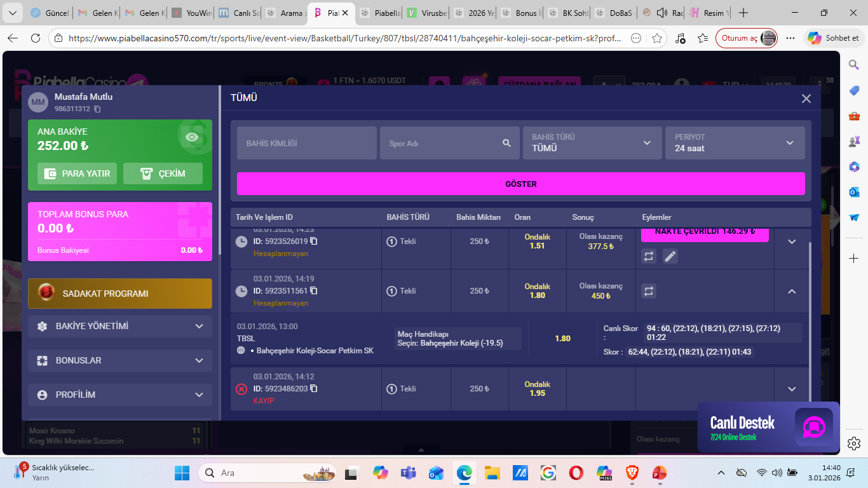Click repeat-bet icon for bet 5923526019
The image size is (868, 488).
click(649, 256)
